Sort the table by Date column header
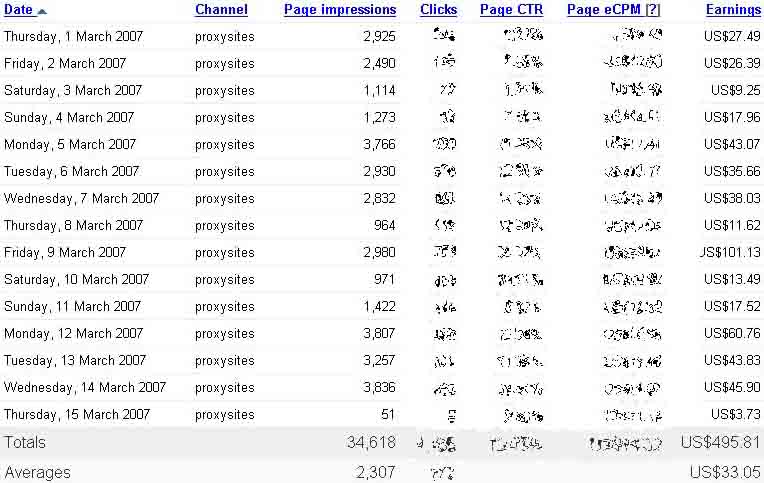Screen dimensions: 764x483 pyautogui.click(x=18, y=10)
